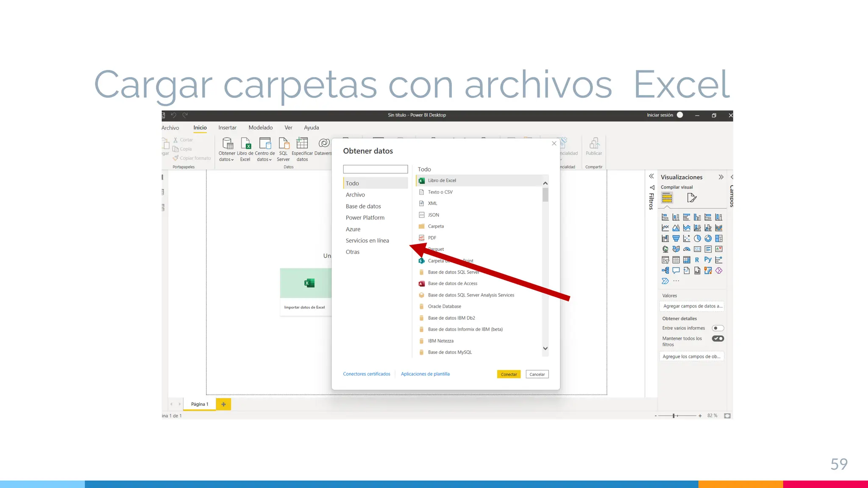This screenshot has width=868, height=488.
Task: Expand the Filtros pane chevrons
Action: point(651,176)
